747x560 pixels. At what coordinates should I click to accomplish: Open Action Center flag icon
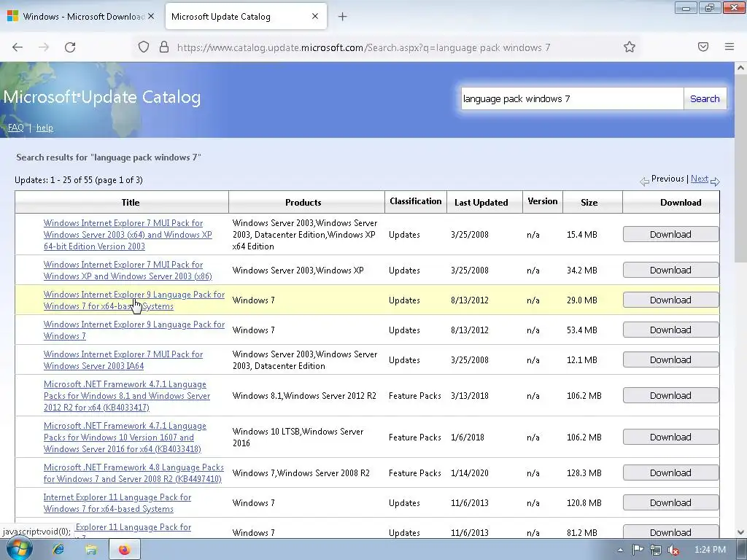(x=638, y=550)
